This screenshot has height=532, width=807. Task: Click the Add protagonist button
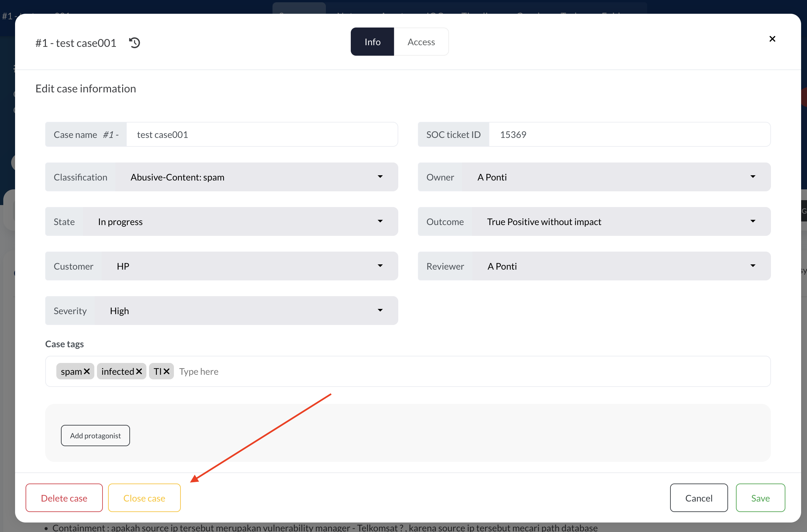coord(95,435)
